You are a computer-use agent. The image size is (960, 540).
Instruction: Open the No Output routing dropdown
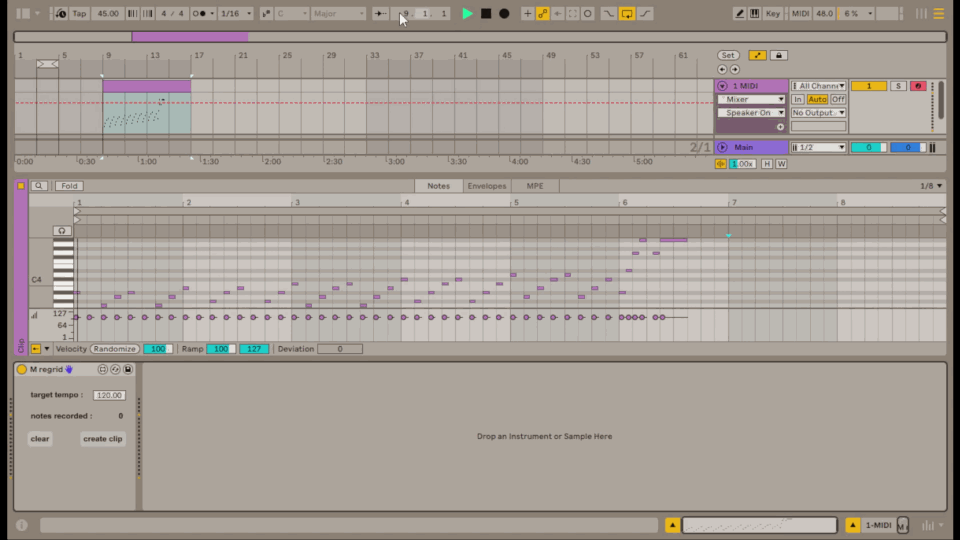point(819,113)
